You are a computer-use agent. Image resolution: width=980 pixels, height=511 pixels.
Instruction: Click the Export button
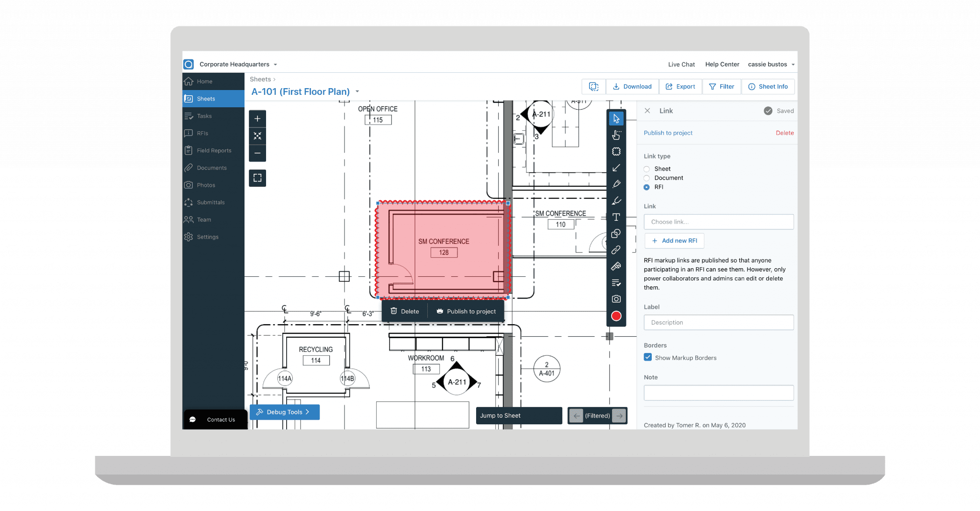(x=680, y=87)
